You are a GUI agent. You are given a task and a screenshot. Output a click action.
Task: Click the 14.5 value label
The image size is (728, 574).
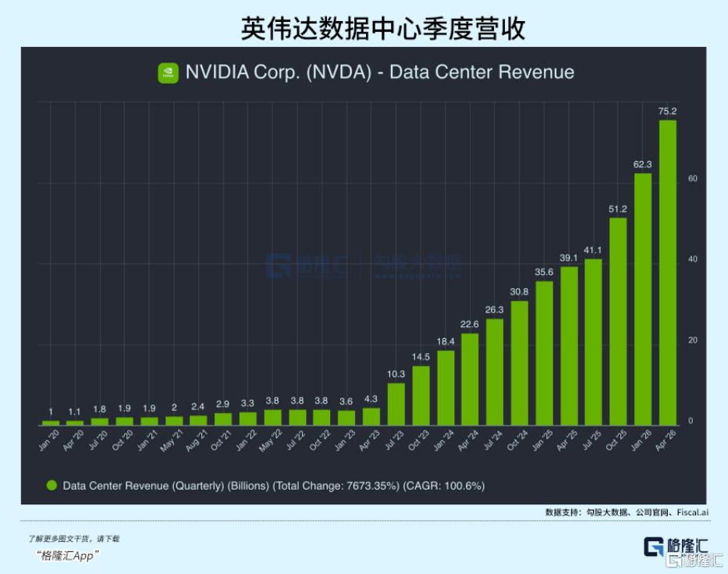[x=421, y=357]
